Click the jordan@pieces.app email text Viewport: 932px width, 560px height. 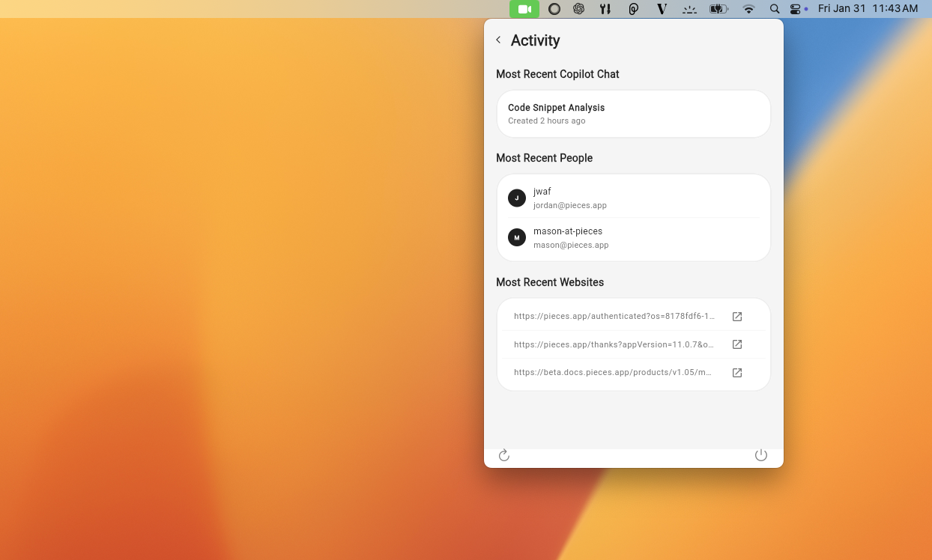[x=570, y=205]
